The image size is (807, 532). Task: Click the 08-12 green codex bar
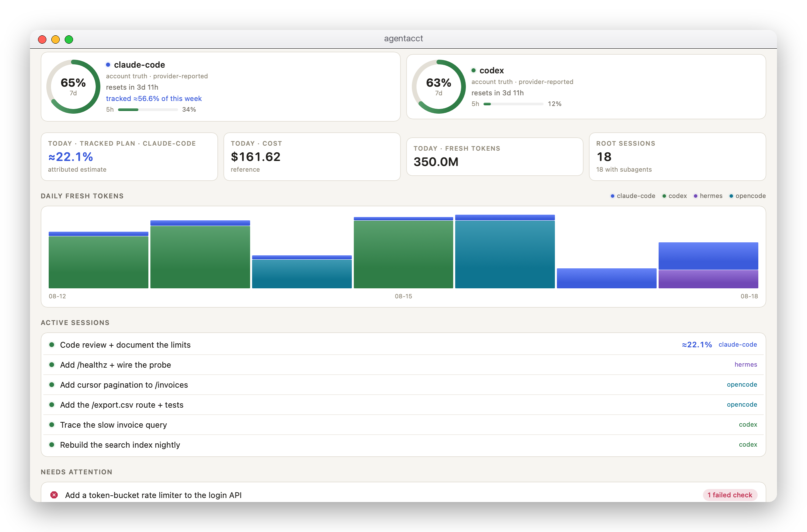point(98,262)
